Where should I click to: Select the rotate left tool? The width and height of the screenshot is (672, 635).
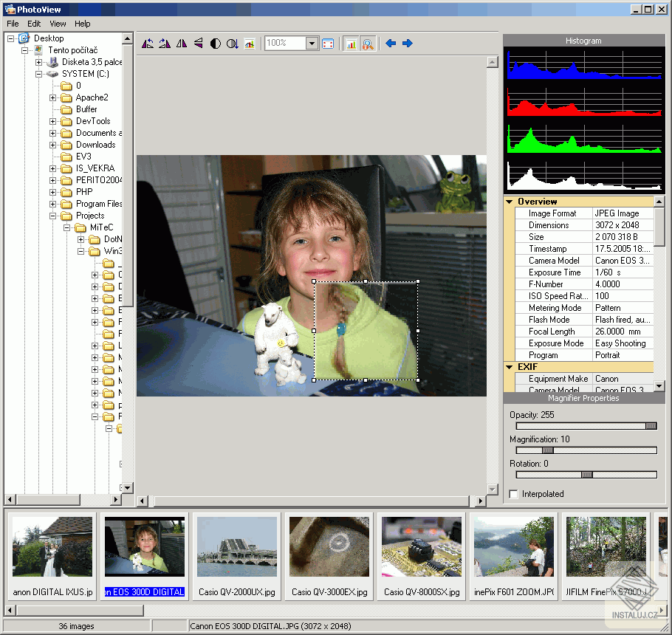147,44
